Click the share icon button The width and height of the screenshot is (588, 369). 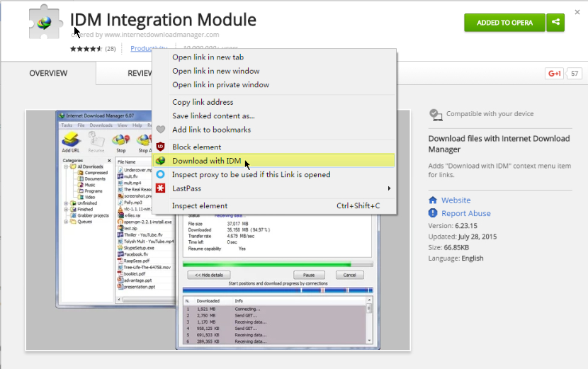(555, 23)
